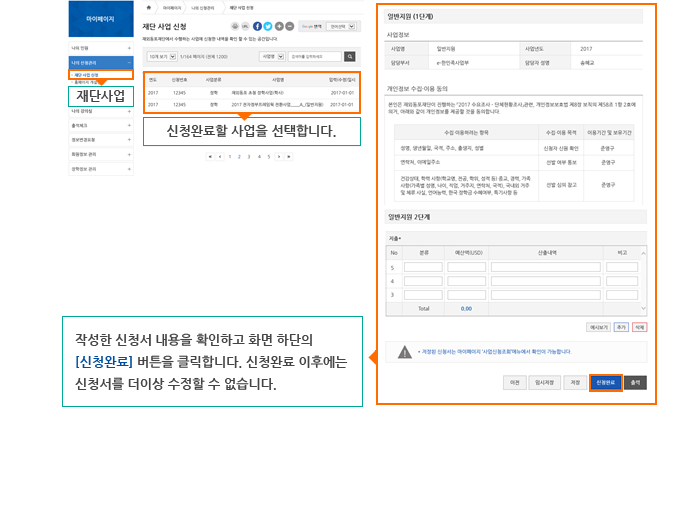700x516 pixels.
Task: Click the Total value '0.00'
Action: coord(466,308)
